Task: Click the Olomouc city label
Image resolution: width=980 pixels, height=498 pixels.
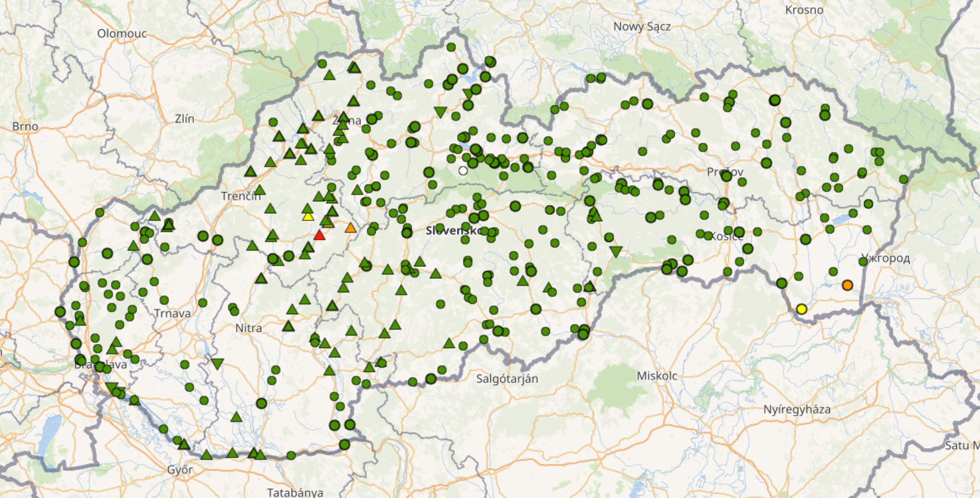Action: pyautogui.click(x=121, y=33)
